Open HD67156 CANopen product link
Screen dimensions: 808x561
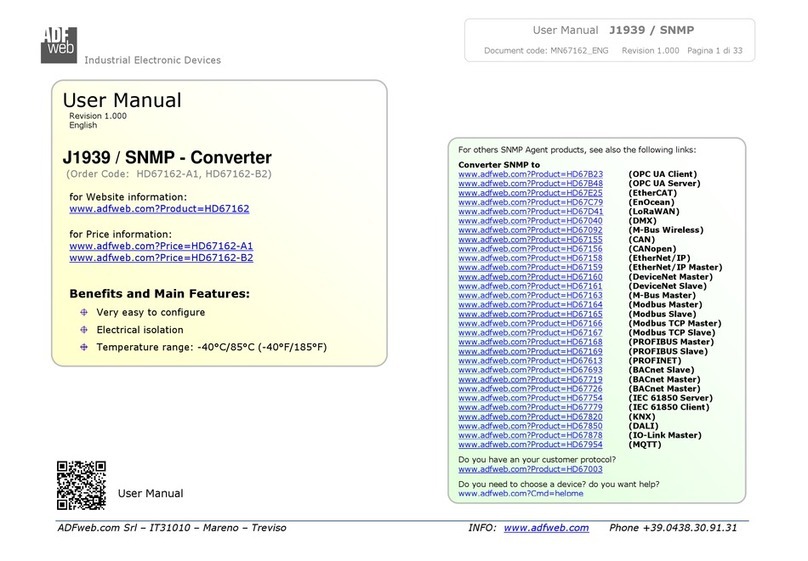pos(530,249)
